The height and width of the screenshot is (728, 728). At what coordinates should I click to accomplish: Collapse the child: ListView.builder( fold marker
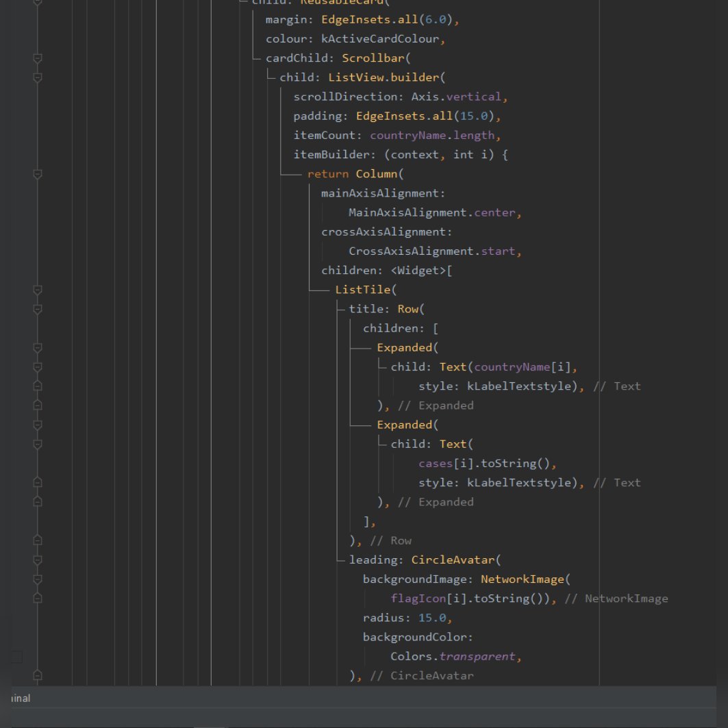[x=38, y=77]
